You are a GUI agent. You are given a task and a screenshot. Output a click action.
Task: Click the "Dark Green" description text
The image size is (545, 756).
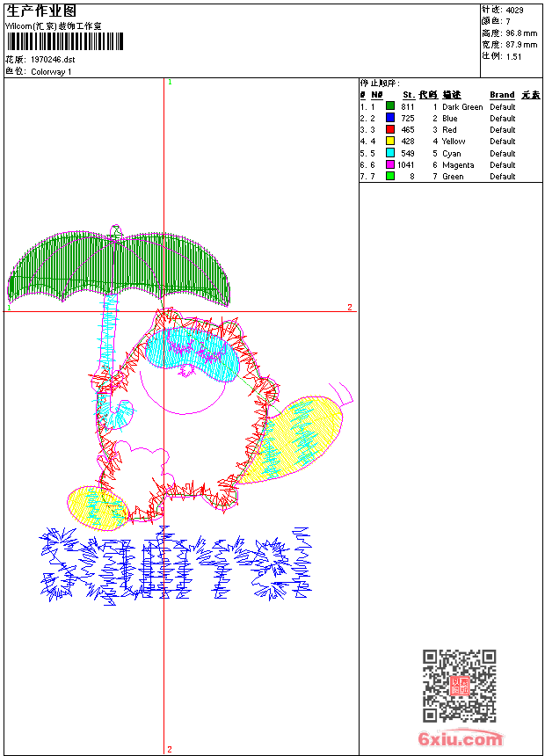click(462, 107)
